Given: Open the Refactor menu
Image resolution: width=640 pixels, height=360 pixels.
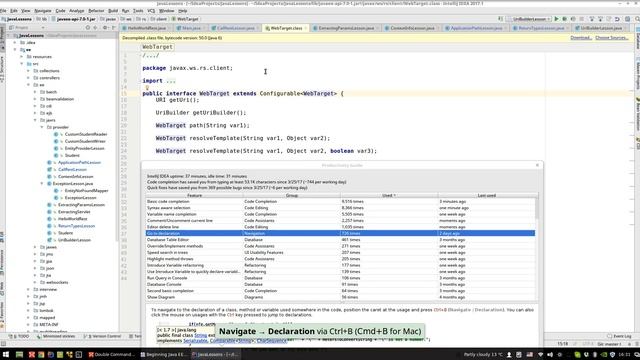Looking at the screenshot, I should (x=96, y=11).
